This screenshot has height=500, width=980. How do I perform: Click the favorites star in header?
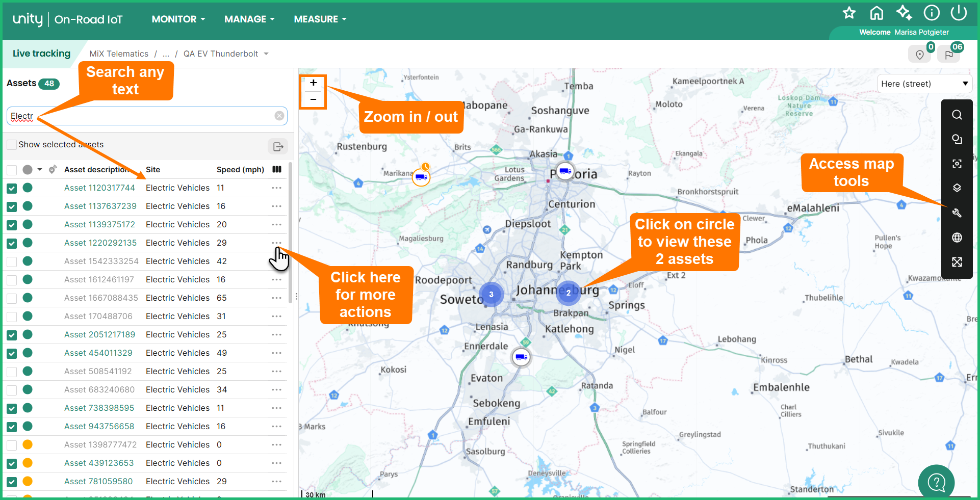click(849, 13)
